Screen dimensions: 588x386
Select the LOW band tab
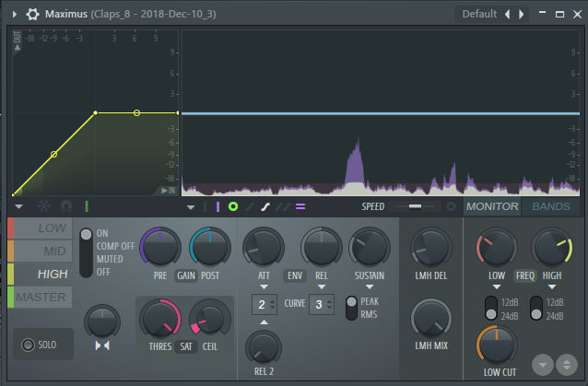[x=41, y=228]
